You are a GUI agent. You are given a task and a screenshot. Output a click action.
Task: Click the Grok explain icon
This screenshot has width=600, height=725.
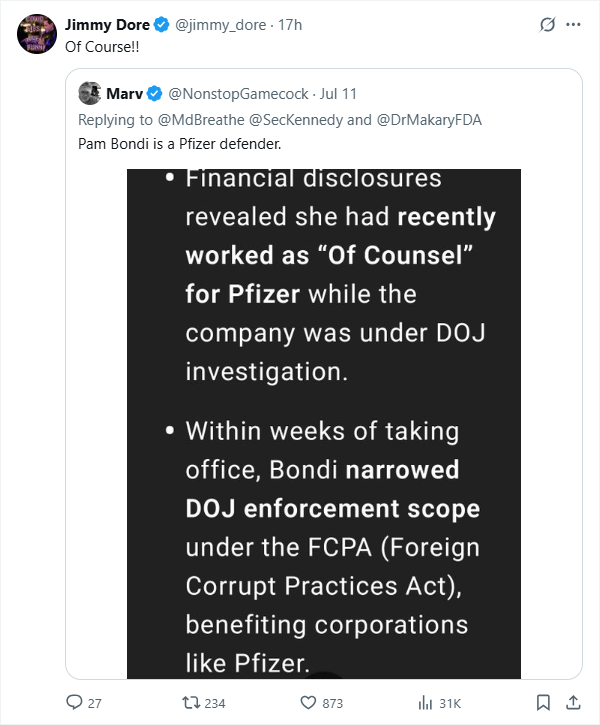547,25
